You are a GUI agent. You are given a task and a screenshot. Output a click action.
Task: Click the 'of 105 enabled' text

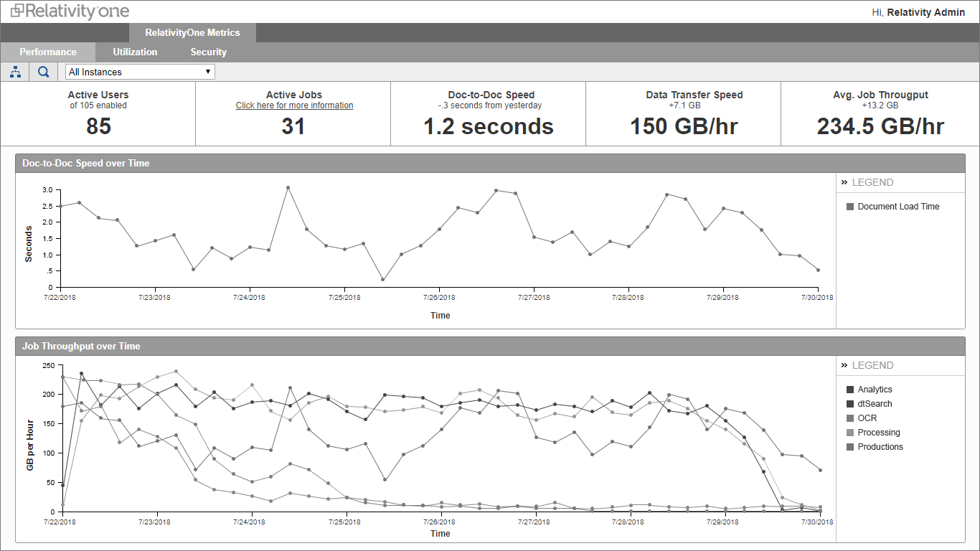(x=98, y=105)
